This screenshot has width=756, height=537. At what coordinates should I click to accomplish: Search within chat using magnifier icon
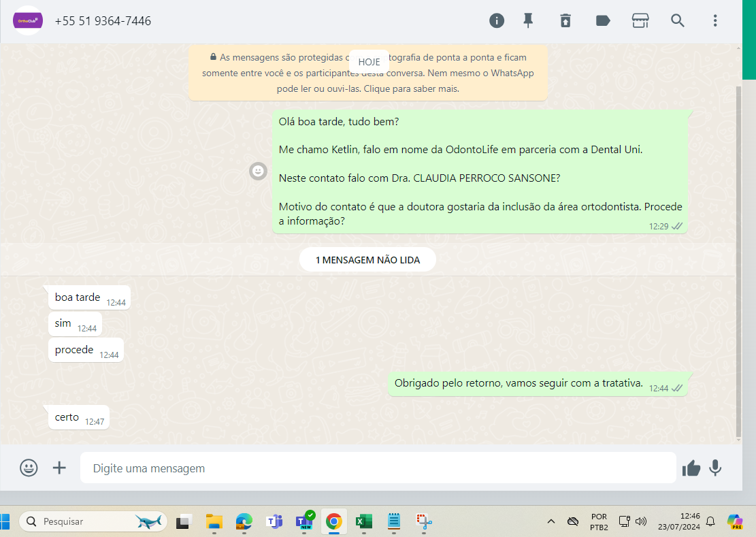click(x=678, y=20)
